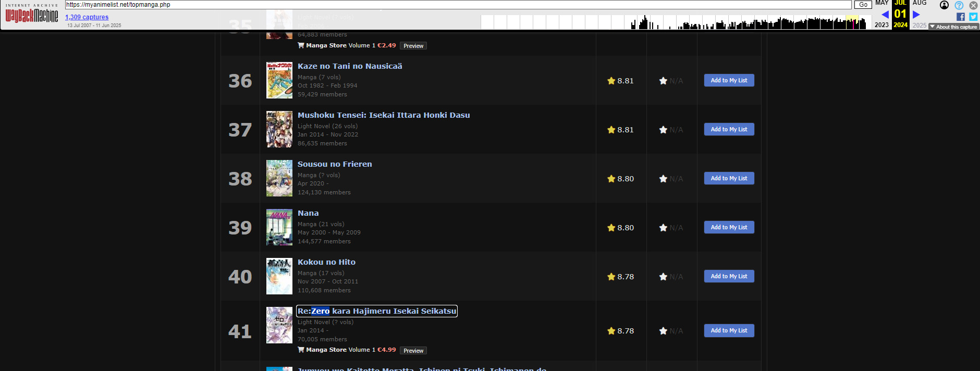Click the Go button beside URL field
Image resolution: width=980 pixels, height=371 pixels.
coord(863,5)
